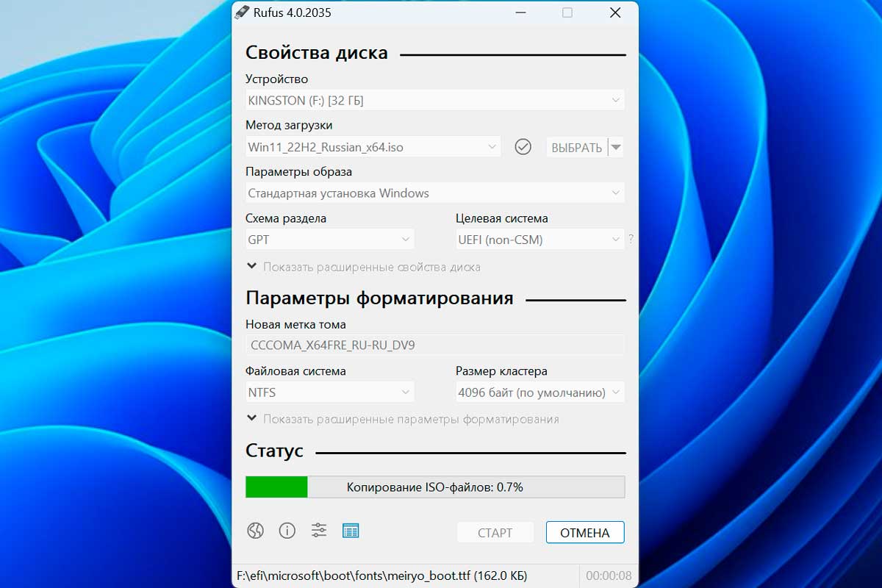Open the About information icon
882x588 pixels.
click(x=287, y=531)
